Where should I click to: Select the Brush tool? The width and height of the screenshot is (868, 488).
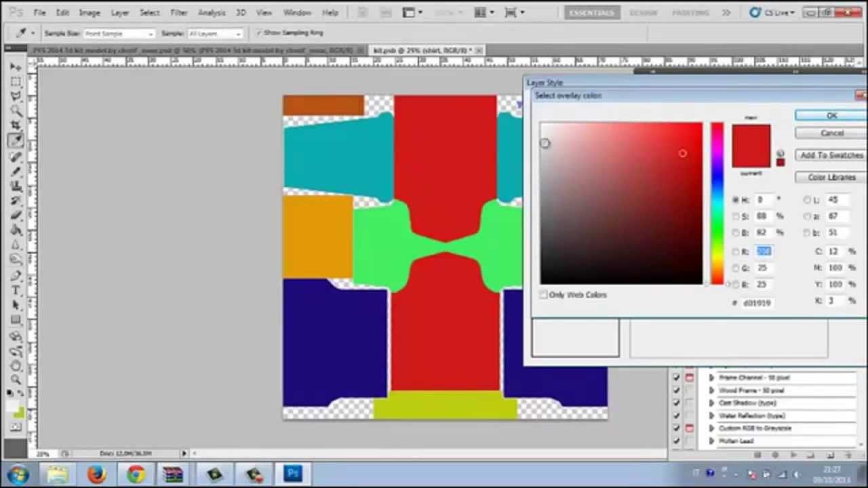point(16,171)
